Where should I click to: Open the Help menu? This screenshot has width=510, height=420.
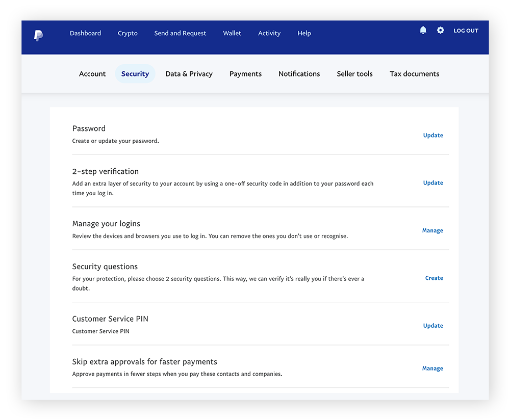coord(304,33)
